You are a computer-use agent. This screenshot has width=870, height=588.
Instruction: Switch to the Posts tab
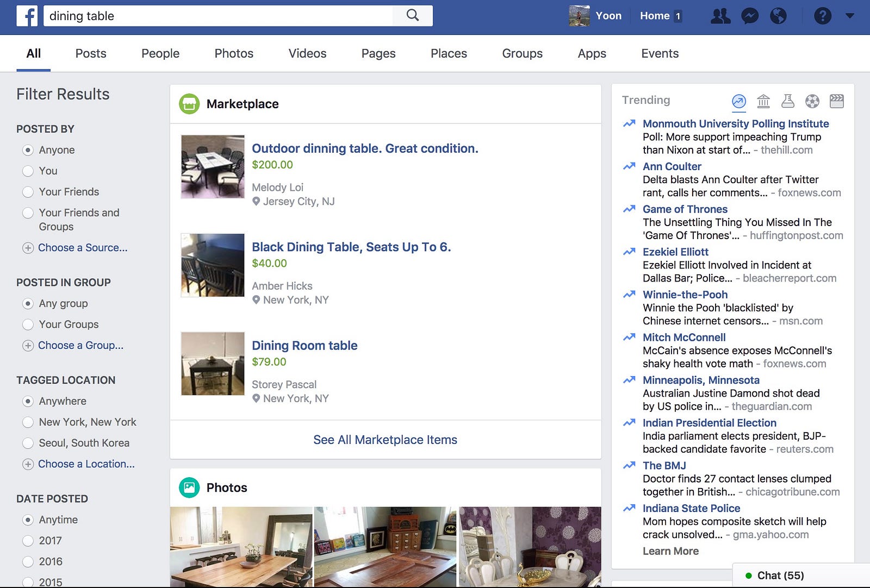(91, 53)
